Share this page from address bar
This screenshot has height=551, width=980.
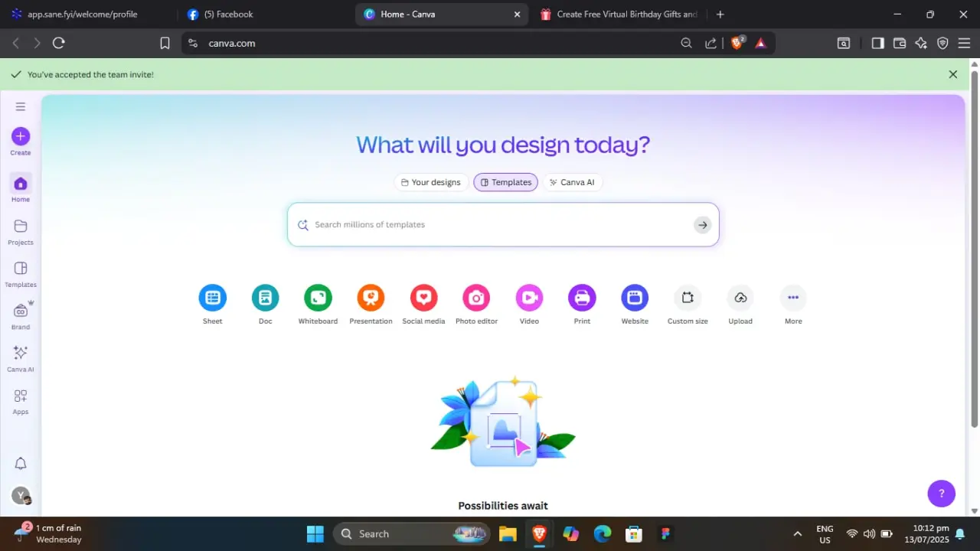pyautogui.click(x=711, y=43)
